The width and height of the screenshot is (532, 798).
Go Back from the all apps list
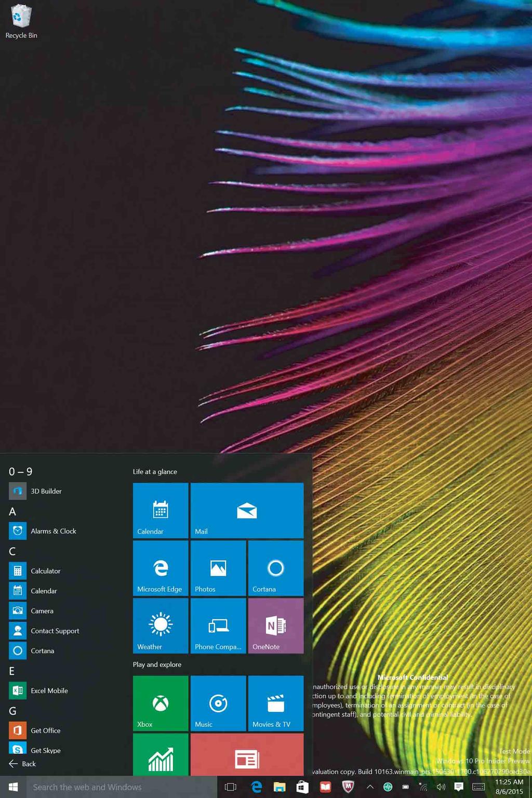point(23,764)
